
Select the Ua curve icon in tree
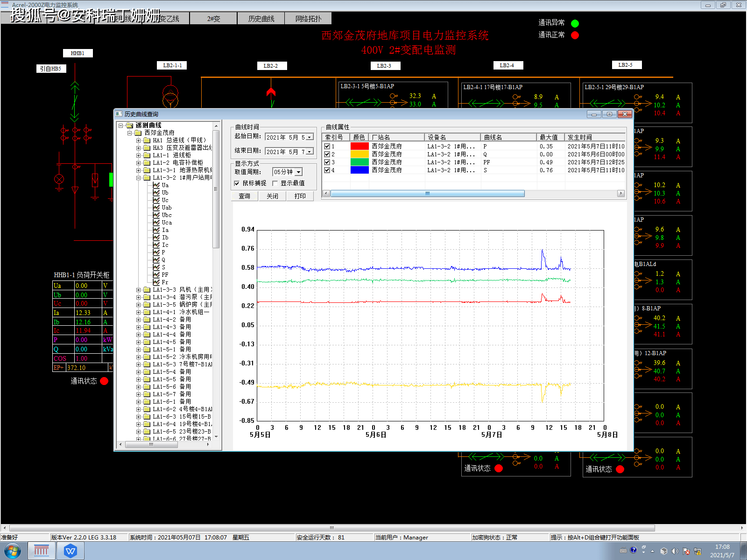tap(156, 185)
